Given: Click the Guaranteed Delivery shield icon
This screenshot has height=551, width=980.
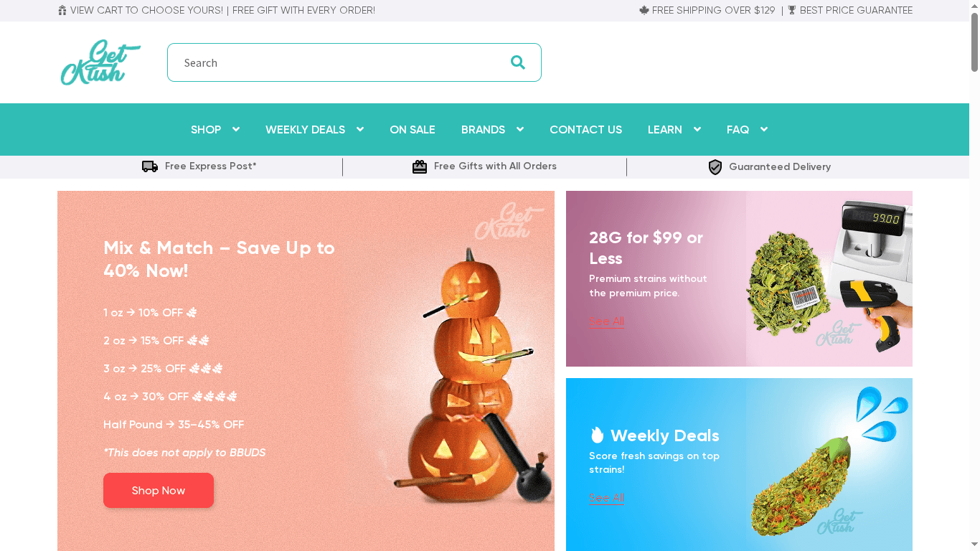Looking at the screenshot, I should coord(715,167).
